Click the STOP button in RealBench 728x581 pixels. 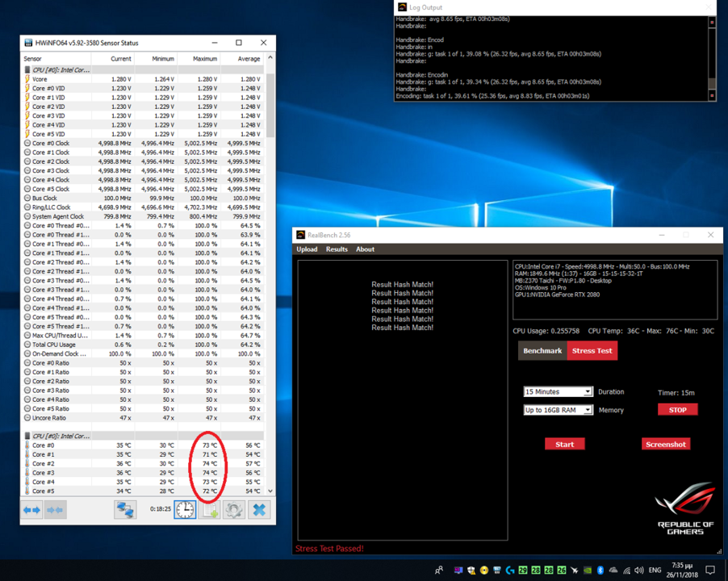677,410
